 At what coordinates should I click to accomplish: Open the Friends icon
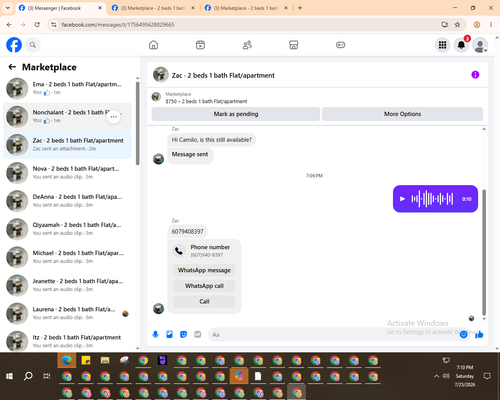click(247, 45)
